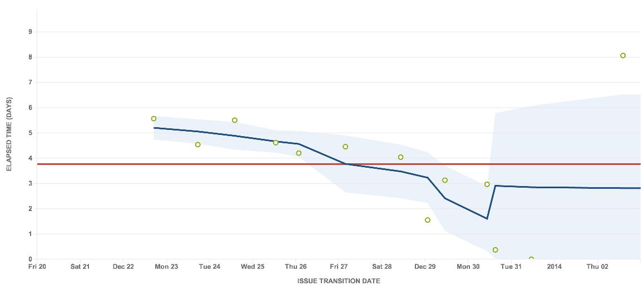Click the 'Thu 26' date axis label
The width and height of the screenshot is (644, 291).
click(295, 267)
